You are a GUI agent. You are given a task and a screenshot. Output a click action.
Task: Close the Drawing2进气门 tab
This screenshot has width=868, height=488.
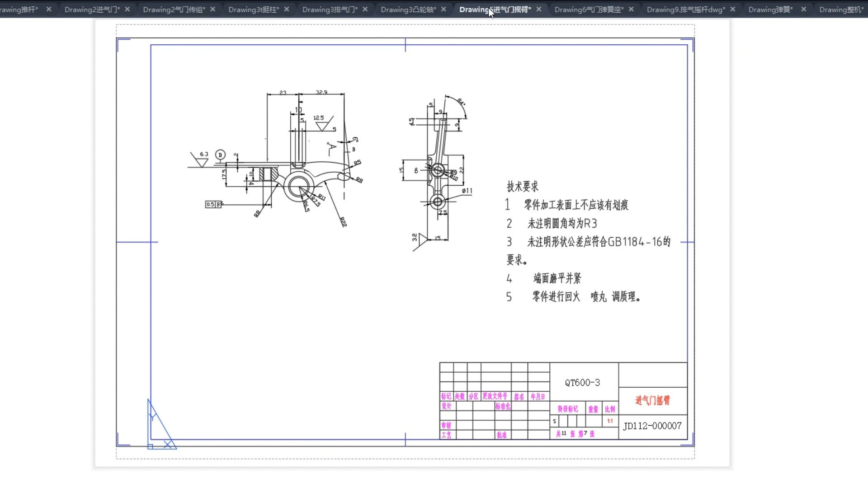(127, 9)
